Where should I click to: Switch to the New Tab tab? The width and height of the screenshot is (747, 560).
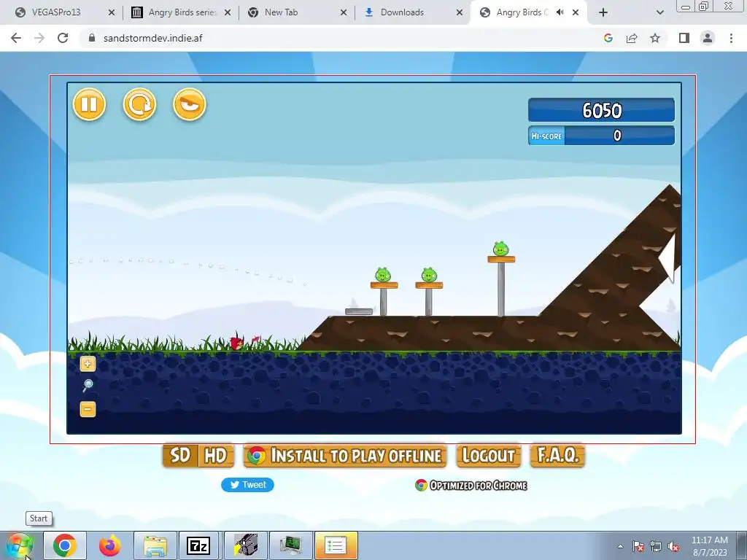click(x=281, y=12)
